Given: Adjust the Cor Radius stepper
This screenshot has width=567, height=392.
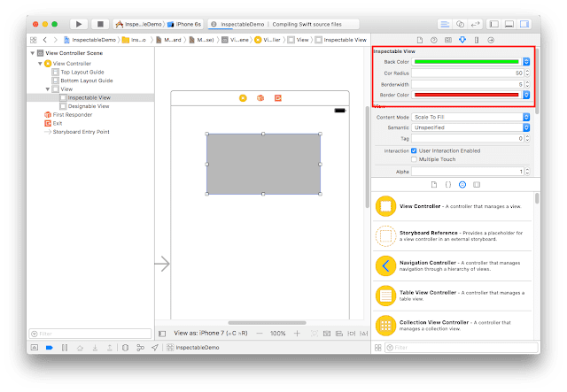Looking at the screenshot, I should pyautogui.click(x=528, y=73).
